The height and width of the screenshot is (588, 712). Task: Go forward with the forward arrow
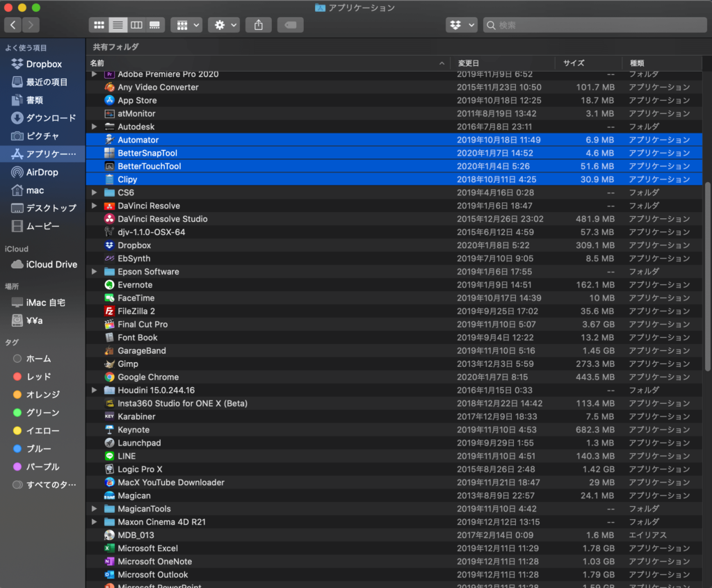point(31,25)
